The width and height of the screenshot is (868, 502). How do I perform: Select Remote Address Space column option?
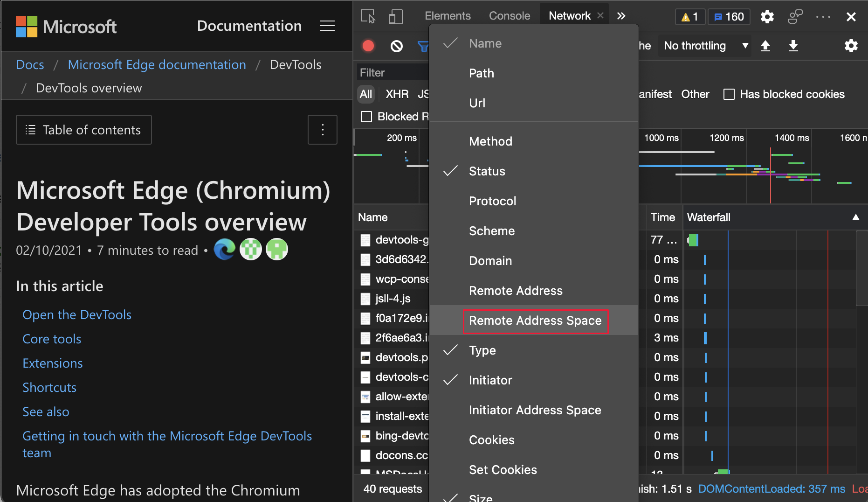click(535, 321)
